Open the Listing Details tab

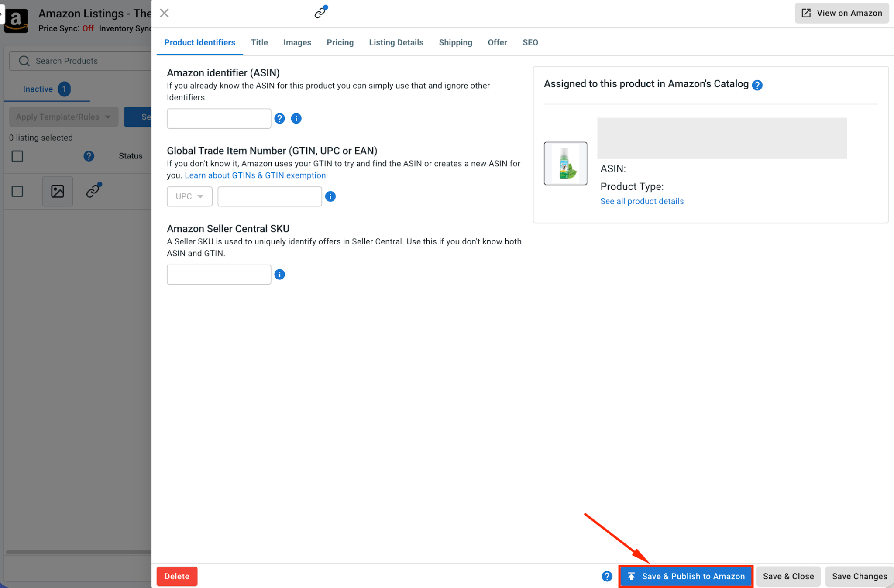coord(396,42)
